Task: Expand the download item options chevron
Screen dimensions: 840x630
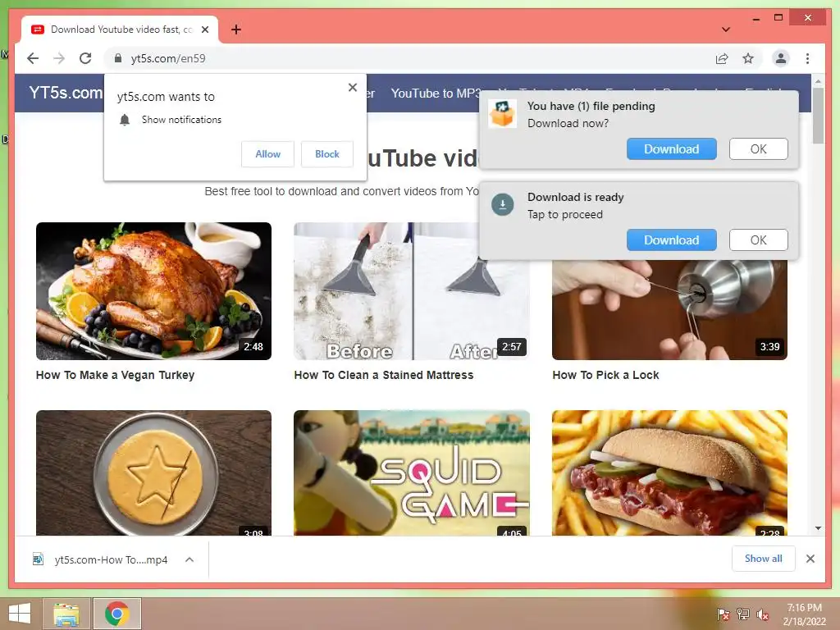Action: pos(189,559)
